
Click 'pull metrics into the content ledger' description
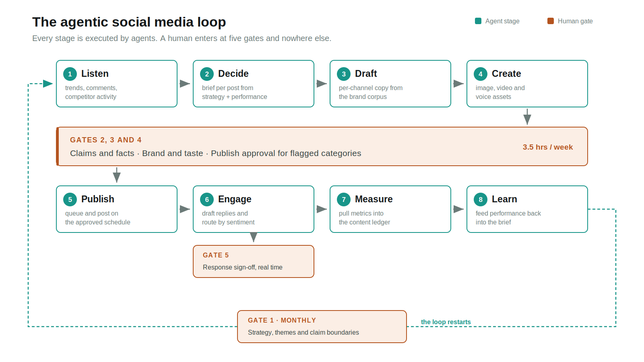click(x=365, y=218)
